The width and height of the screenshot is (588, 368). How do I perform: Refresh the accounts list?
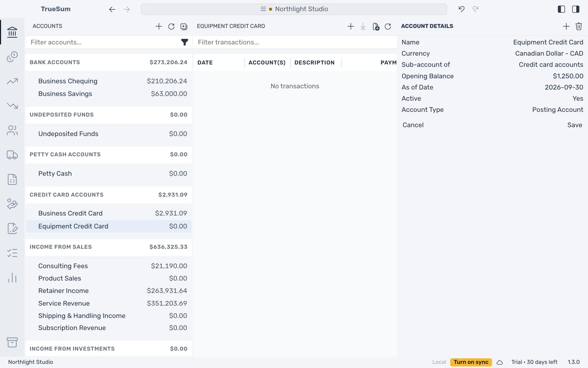[x=171, y=26]
